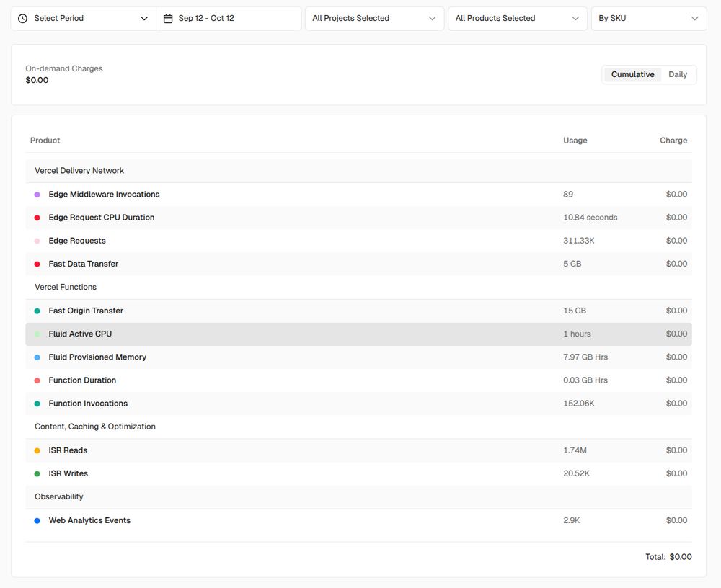The height and width of the screenshot is (588, 721).
Task: Click the Total: $0.00 amount
Action: [668, 557]
